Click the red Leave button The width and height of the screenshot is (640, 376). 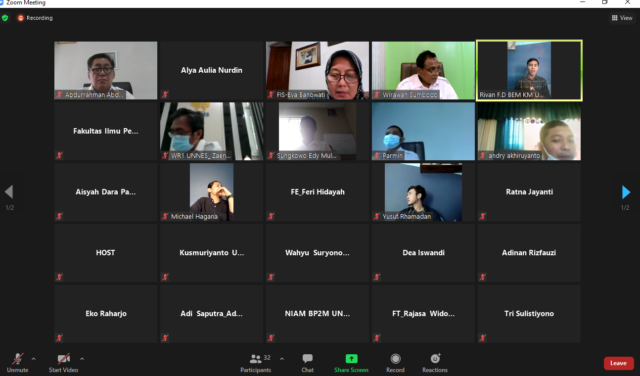[618, 363]
